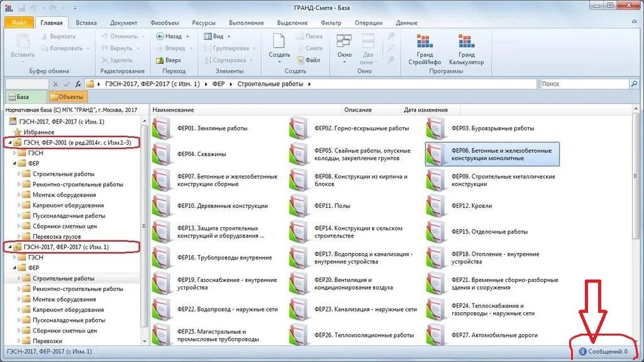Open ФЕР03. Буровзрывные работы book
The width and height of the screenshot is (644, 362).
pos(480,128)
